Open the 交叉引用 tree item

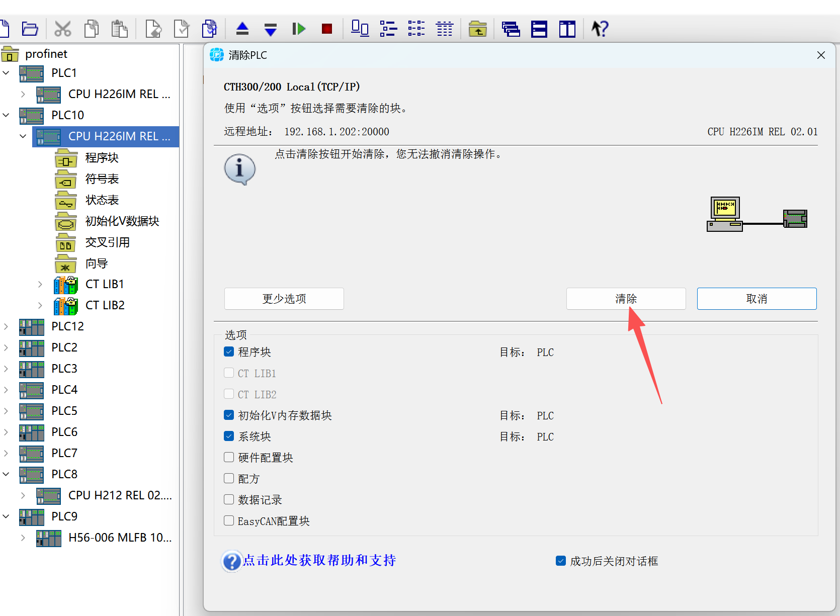coord(108,242)
